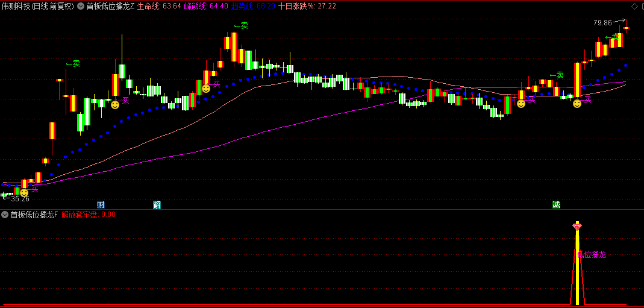Click the 35.26 low price label

click(20, 199)
